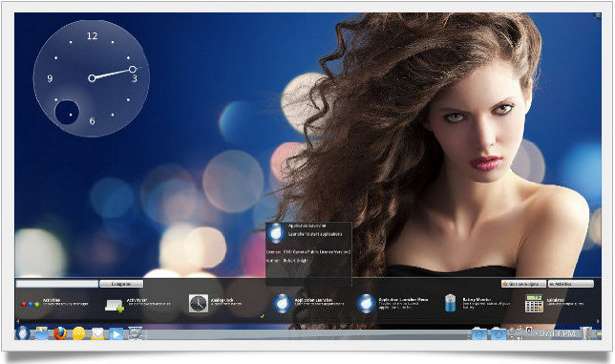Open the Categories dropdown button
This screenshot has height=364, width=615.
121,284
